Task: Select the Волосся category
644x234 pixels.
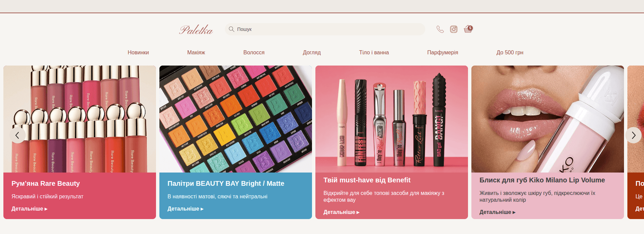Action: point(254,52)
